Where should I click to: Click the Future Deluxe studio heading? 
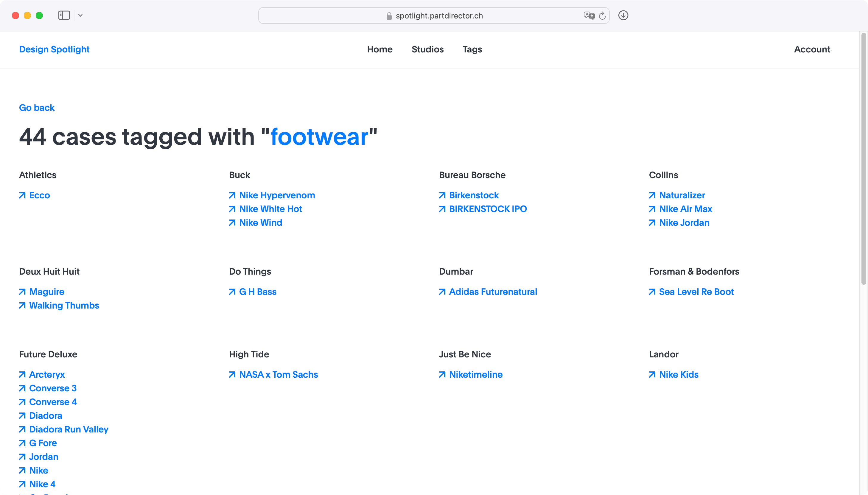click(x=48, y=354)
